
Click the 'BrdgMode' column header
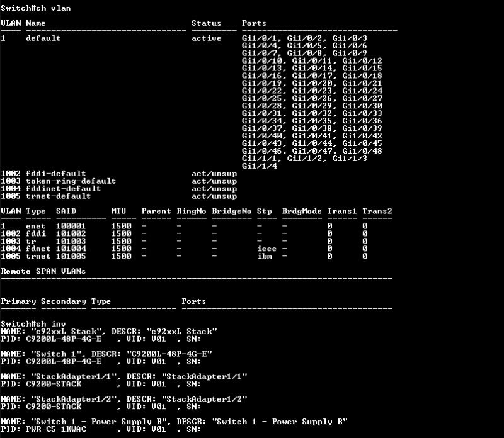coord(302,211)
